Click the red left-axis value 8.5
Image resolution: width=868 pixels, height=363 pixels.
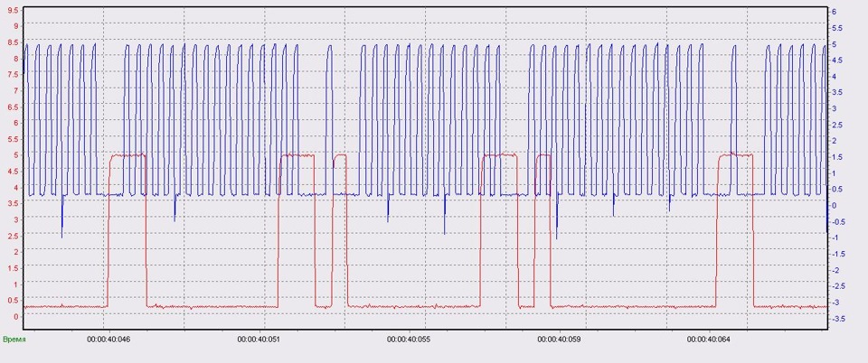coord(14,42)
